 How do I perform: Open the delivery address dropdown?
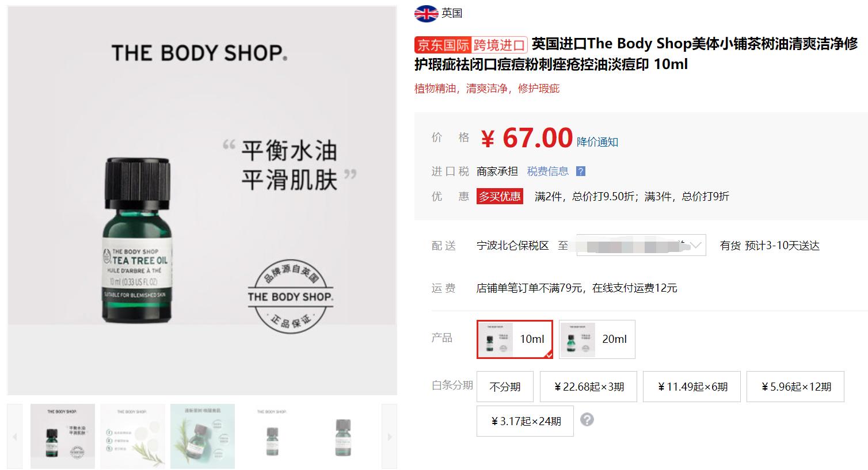[641, 246]
